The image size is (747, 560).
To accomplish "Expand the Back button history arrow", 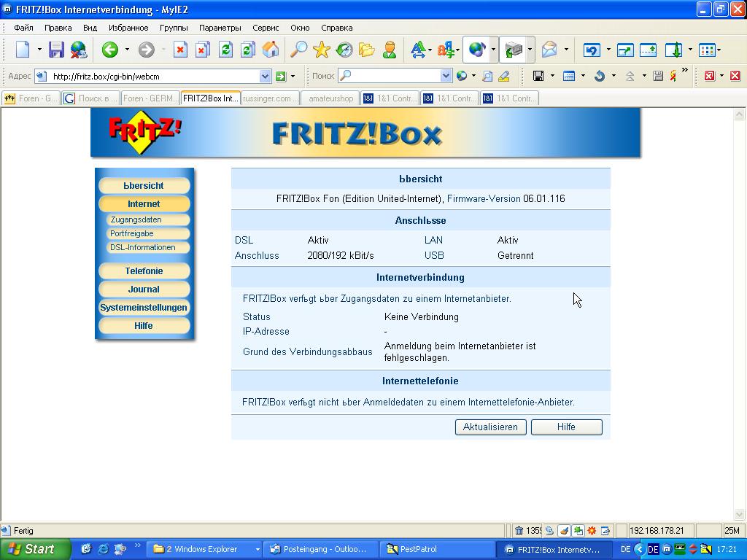I will (x=127, y=49).
